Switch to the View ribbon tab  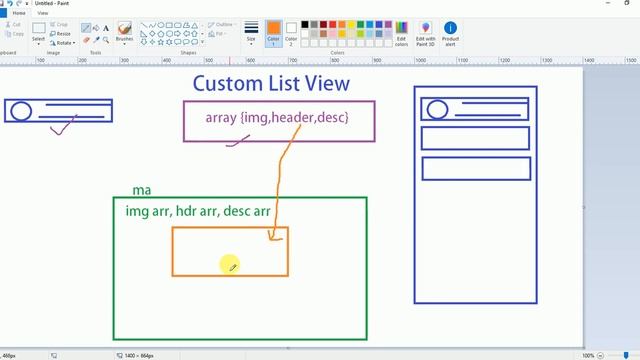42,13
